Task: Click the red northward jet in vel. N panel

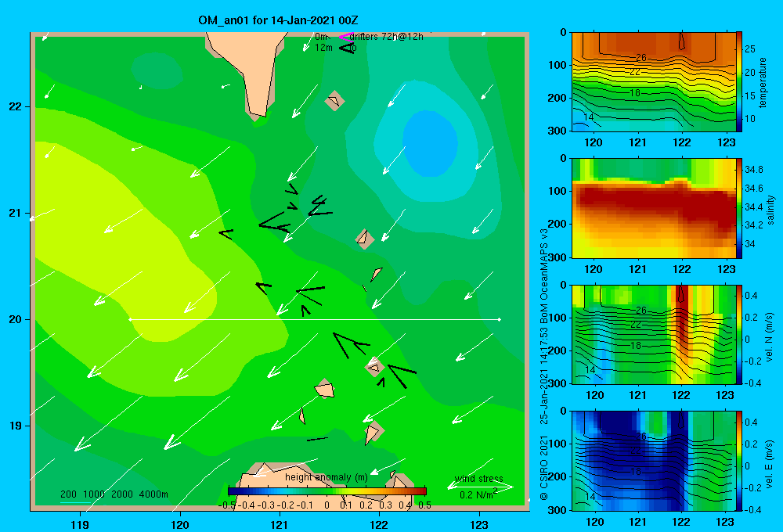Action: click(682, 329)
